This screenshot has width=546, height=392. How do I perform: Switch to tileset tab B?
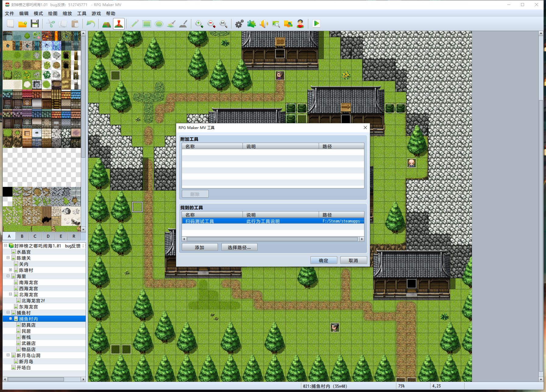click(x=22, y=236)
